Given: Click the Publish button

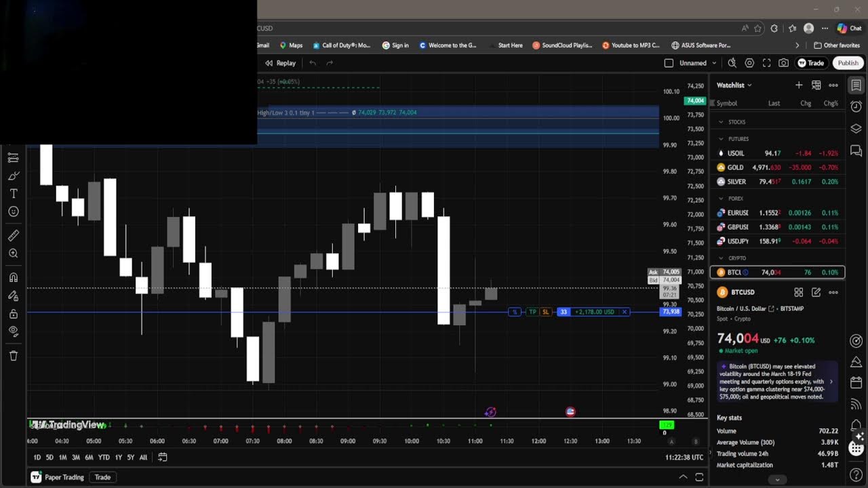Looking at the screenshot, I should pos(848,63).
